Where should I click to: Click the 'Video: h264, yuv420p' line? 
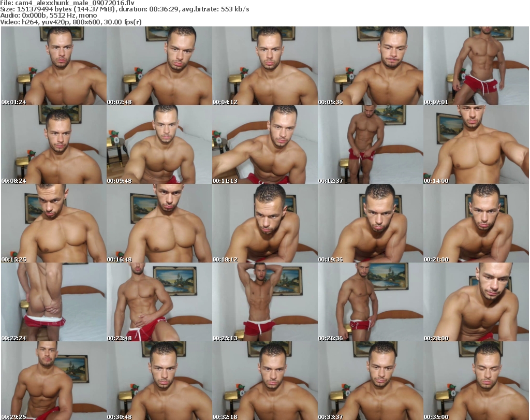tap(70, 22)
